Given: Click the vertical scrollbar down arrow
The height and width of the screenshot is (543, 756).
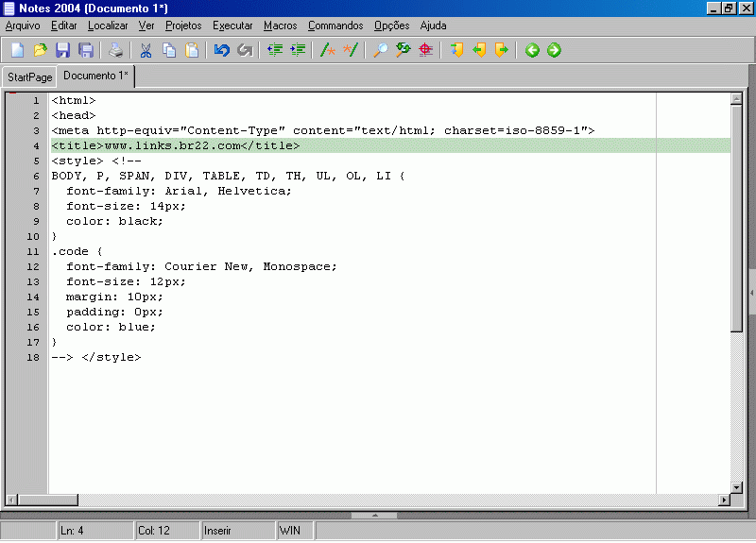Looking at the screenshot, I should [x=736, y=487].
